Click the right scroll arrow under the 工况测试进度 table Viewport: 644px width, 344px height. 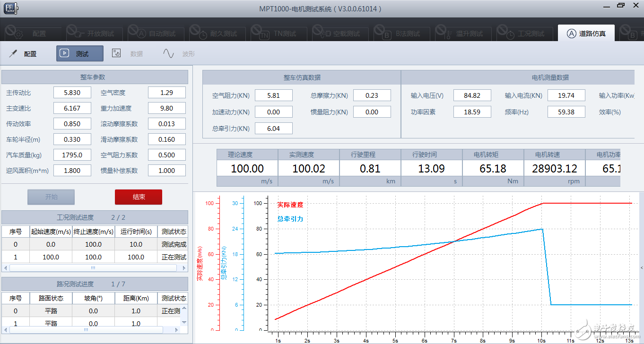coord(185,268)
